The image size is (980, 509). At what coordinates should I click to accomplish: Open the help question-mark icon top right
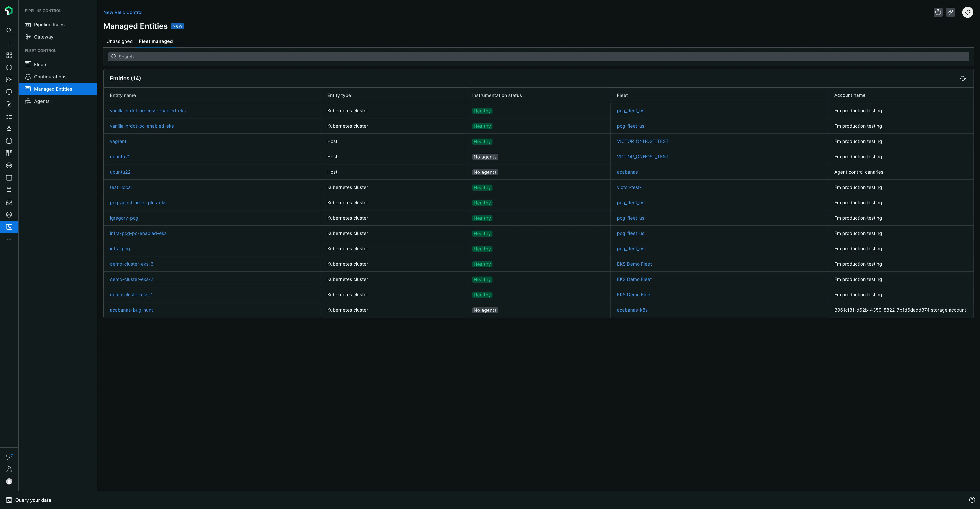coord(938,12)
